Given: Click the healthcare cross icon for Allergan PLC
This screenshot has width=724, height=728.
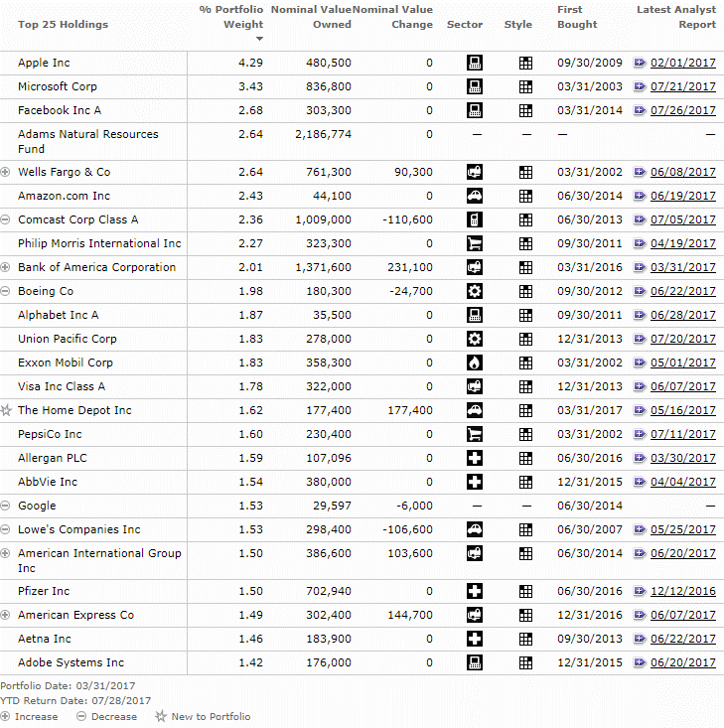Looking at the screenshot, I should point(474,458).
